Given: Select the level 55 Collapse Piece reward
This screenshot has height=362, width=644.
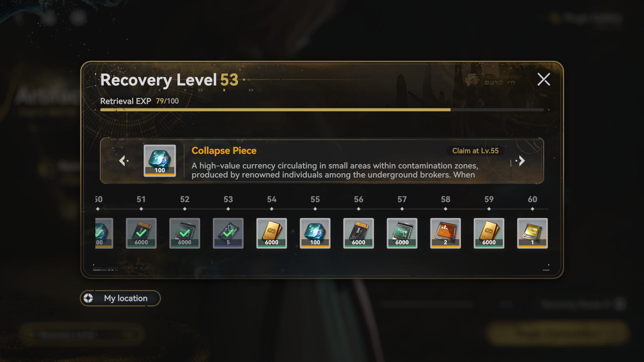Looking at the screenshot, I should (x=315, y=233).
